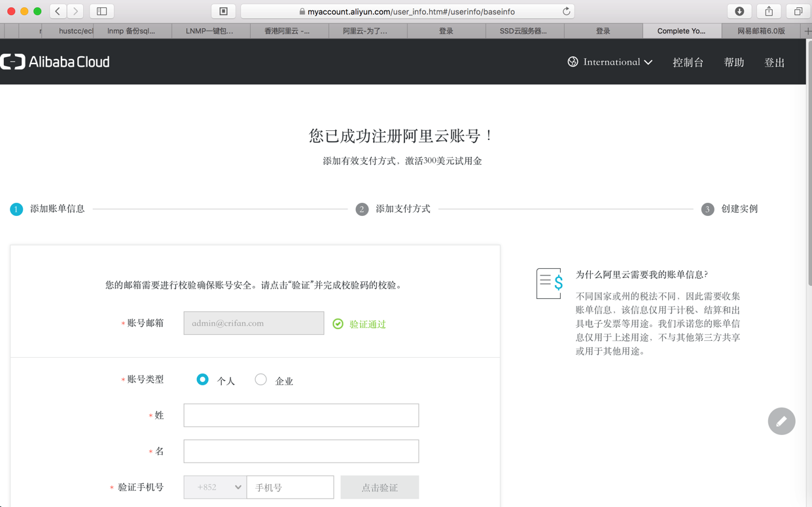The height and width of the screenshot is (507, 812).
Task: Switch to the lnmp 备份sql tab
Action: pyautogui.click(x=132, y=31)
